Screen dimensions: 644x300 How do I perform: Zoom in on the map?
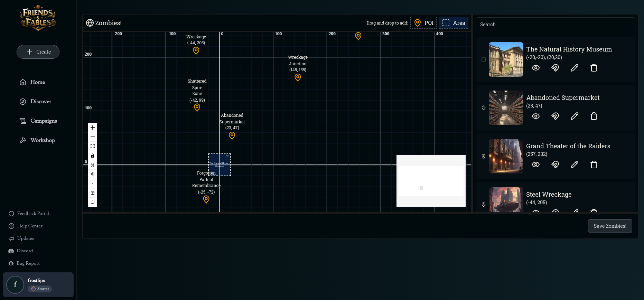pyautogui.click(x=93, y=128)
